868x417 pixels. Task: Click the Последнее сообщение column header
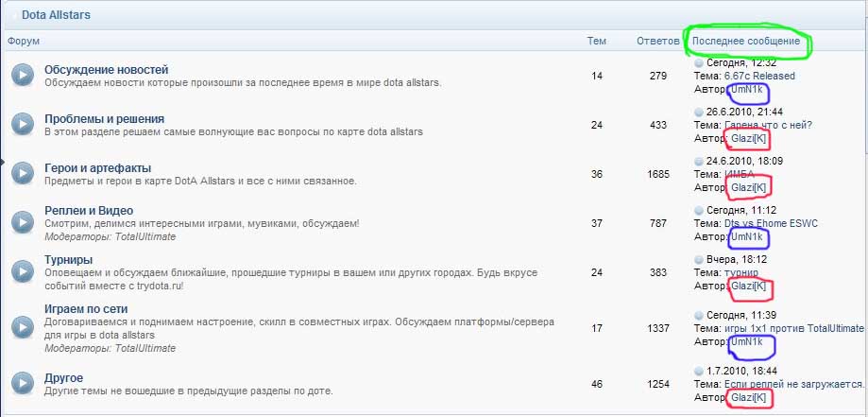(x=745, y=41)
